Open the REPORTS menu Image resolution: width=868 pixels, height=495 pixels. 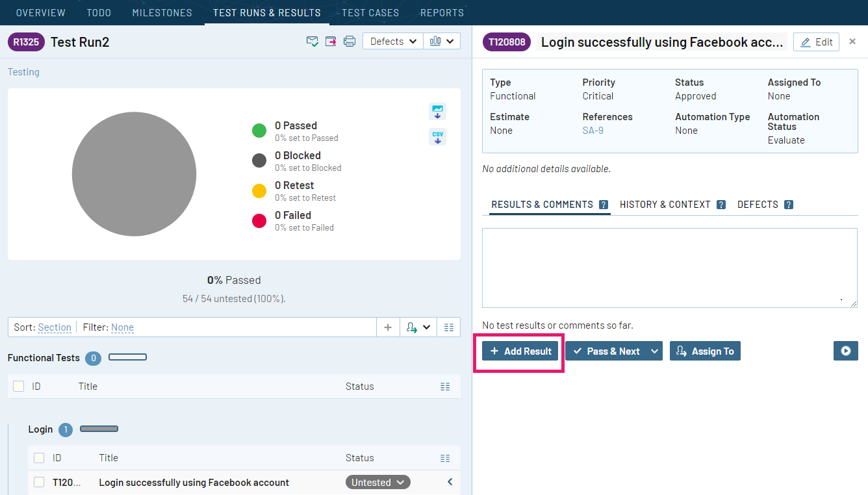click(442, 12)
